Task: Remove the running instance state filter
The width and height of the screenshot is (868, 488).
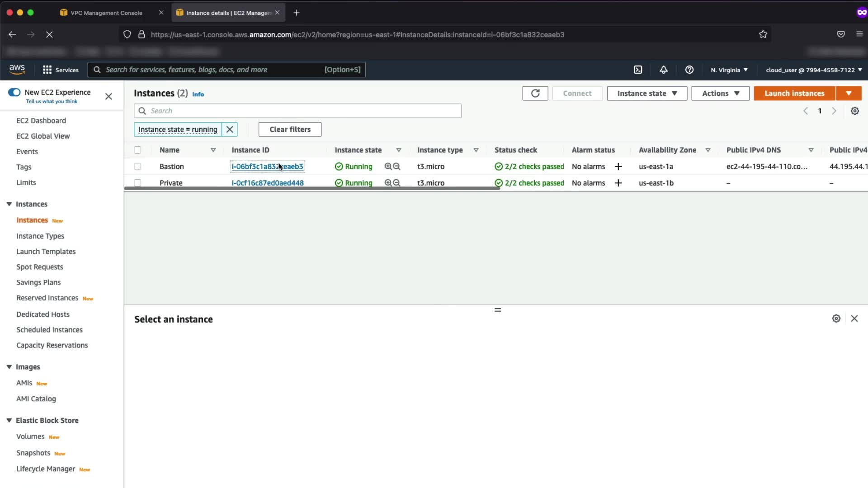Action: [230, 129]
